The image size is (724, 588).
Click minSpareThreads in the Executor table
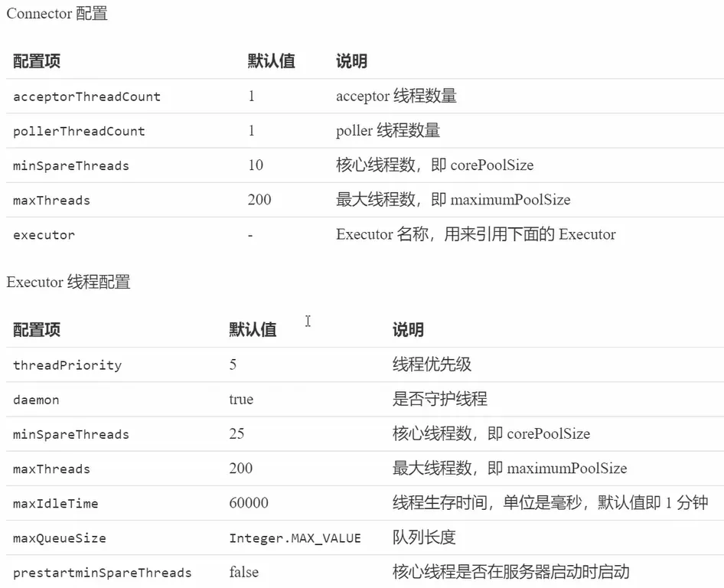[71, 434]
